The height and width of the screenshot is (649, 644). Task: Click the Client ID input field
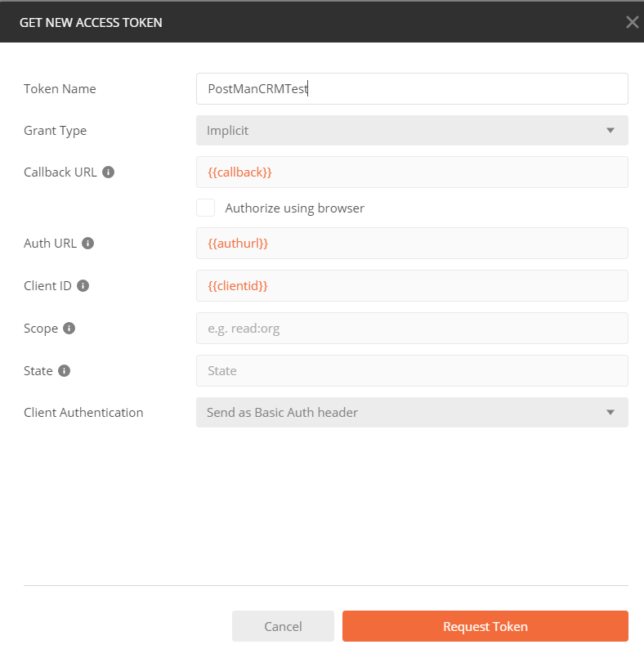click(x=411, y=286)
